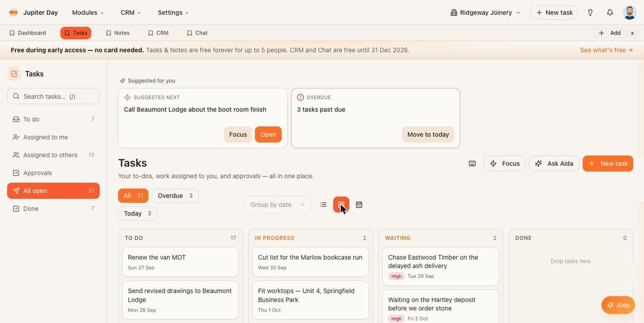Screen dimensions: 644x323
Task: Select Assigned to me in sidebar
Action: click(x=53, y=137)
